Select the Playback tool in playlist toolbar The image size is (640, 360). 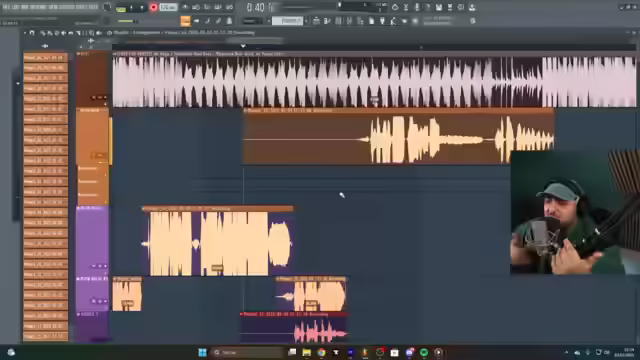click(98, 33)
